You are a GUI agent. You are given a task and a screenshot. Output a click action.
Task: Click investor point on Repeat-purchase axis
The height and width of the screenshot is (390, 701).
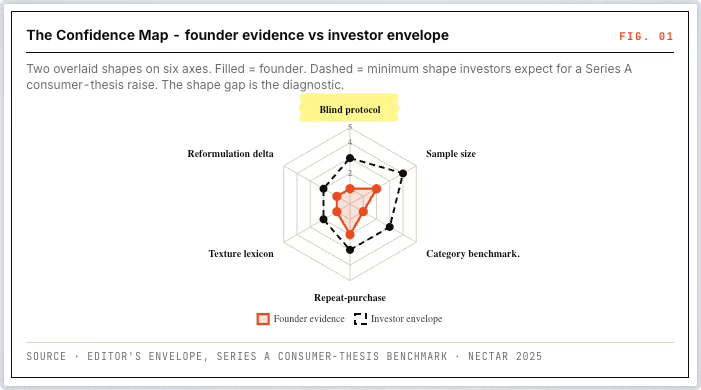[350, 250]
